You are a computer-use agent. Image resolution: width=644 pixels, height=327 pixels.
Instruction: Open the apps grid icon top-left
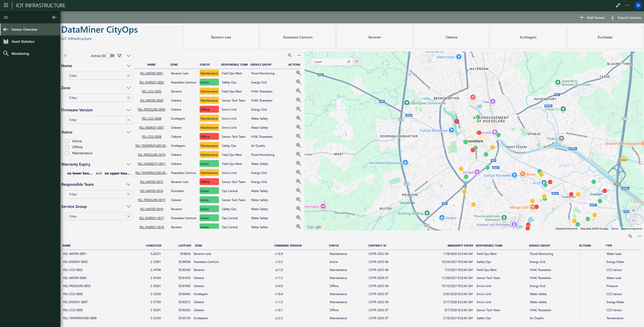tap(6, 5)
